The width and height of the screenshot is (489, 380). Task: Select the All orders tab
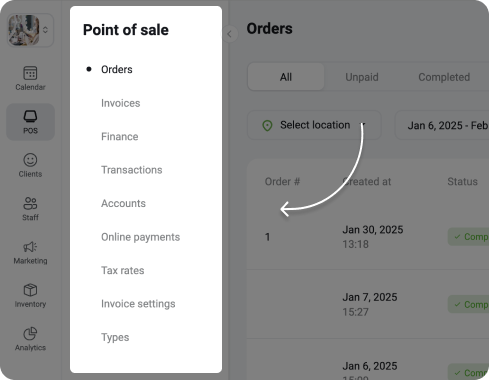pos(286,77)
